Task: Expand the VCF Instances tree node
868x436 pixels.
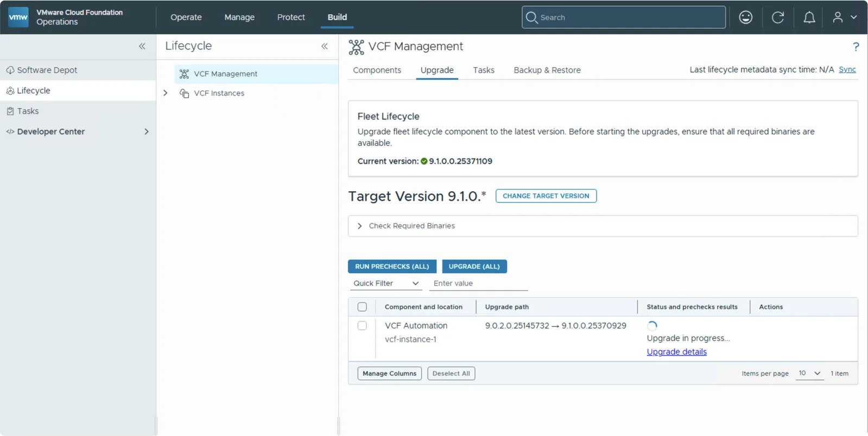Action: click(x=166, y=93)
